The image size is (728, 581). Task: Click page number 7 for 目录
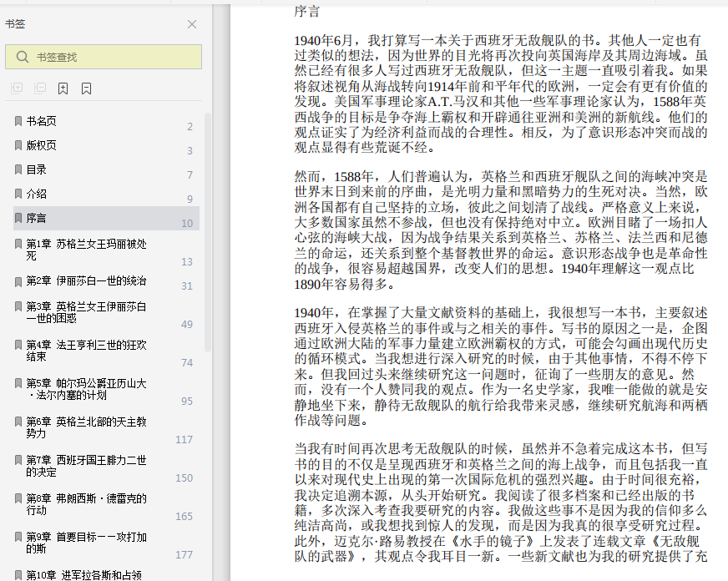[190, 175]
